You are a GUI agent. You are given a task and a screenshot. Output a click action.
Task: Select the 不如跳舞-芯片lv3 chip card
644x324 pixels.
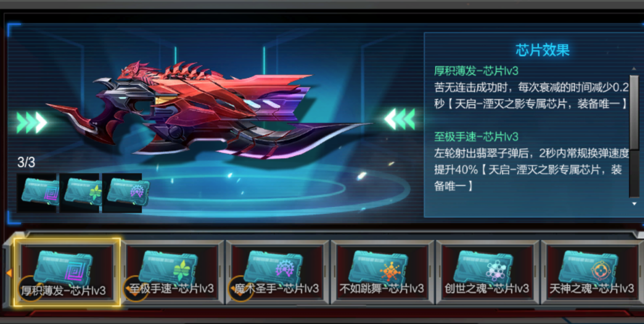pyautogui.click(x=382, y=272)
